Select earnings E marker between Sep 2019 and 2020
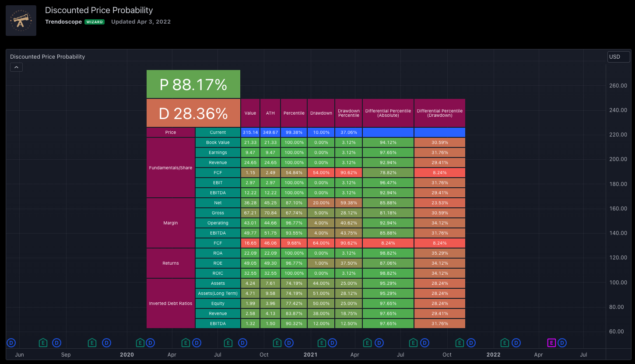Viewport: 635px width, 364px height. tap(92, 343)
